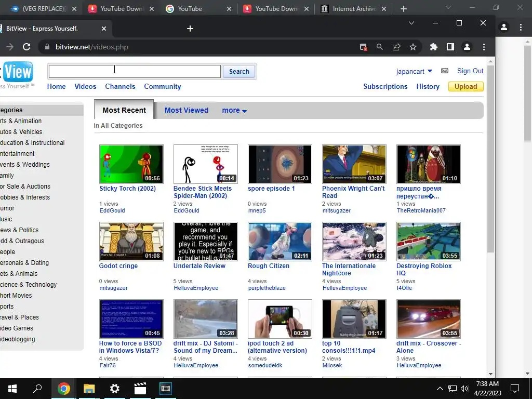Open the Windows Start menu
Image resolution: width=532 pixels, height=399 pixels.
(x=12, y=389)
